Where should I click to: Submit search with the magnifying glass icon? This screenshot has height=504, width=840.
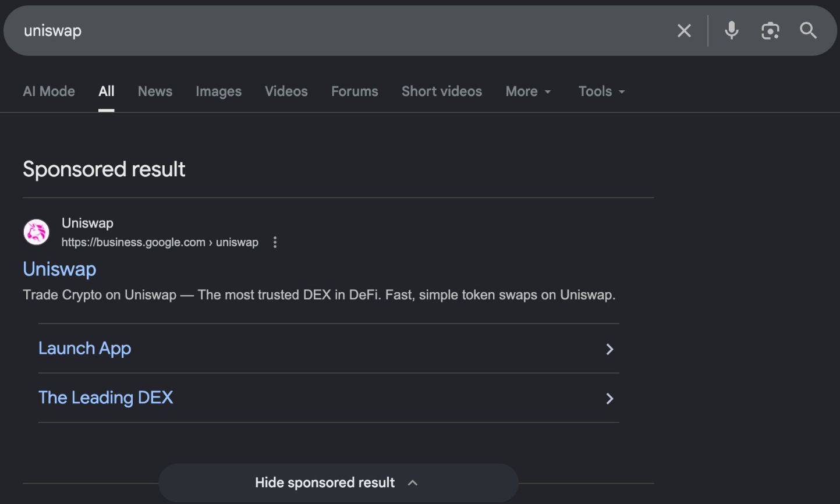pyautogui.click(x=809, y=30)
